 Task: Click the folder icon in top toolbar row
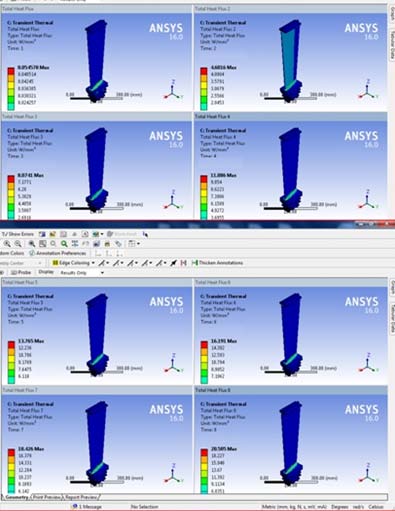[53, 234]
